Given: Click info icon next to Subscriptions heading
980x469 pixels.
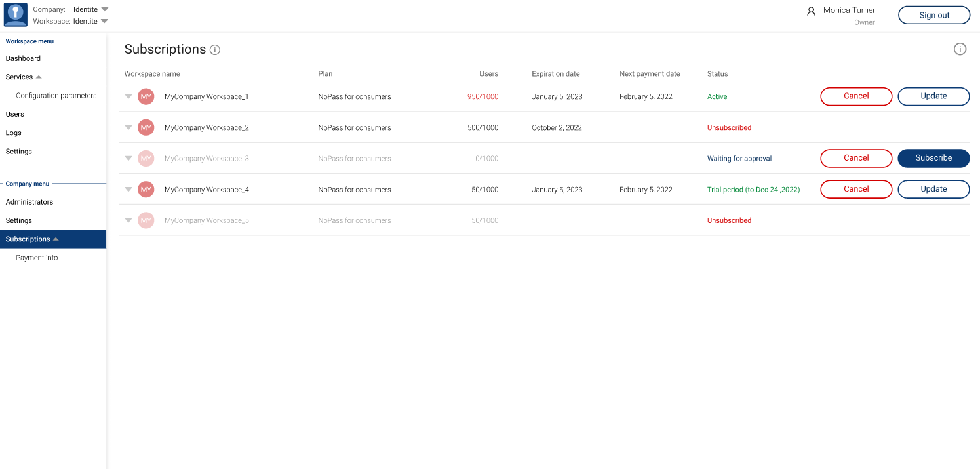Looking at the screenshot, I should (215, 50).
